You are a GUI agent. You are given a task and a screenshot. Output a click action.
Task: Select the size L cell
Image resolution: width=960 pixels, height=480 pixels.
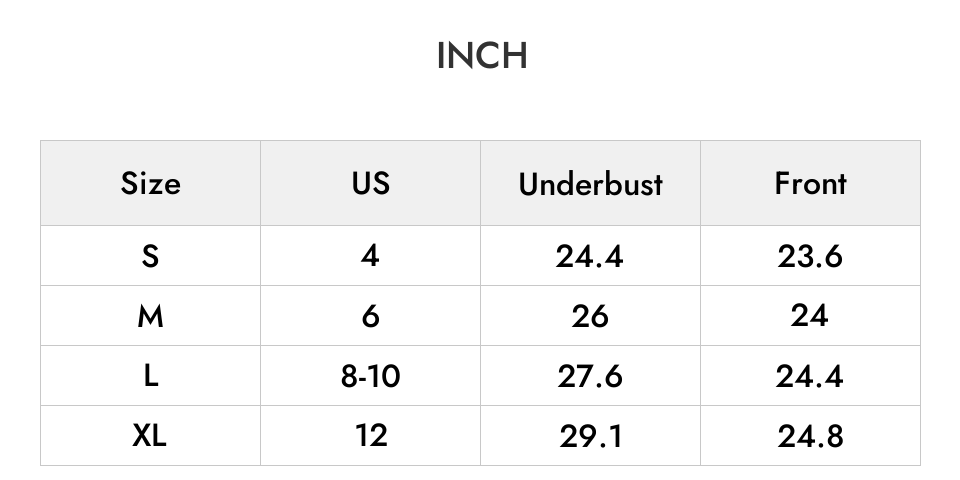[151, 376]
